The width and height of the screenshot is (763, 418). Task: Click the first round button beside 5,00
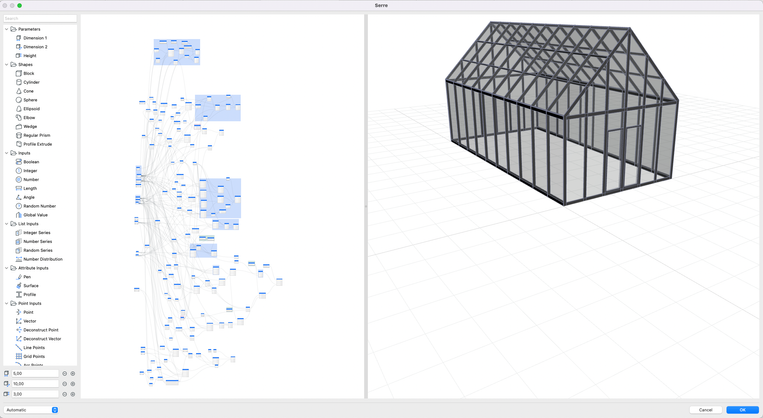click(x=64, y=373)
